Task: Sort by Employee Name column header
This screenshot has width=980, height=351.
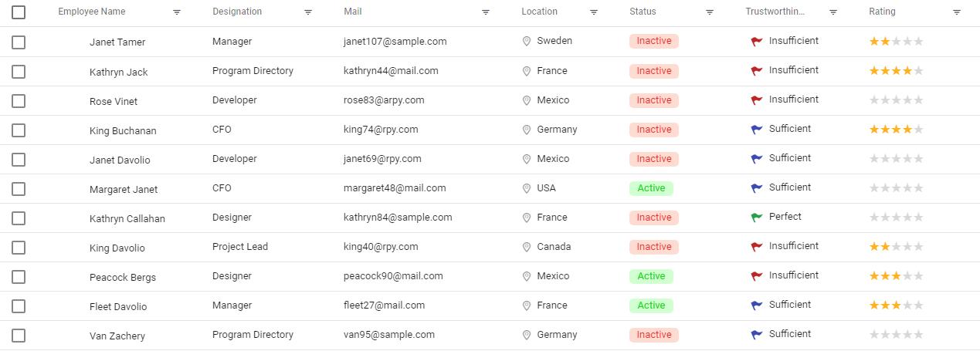Action: coord(92,12)
